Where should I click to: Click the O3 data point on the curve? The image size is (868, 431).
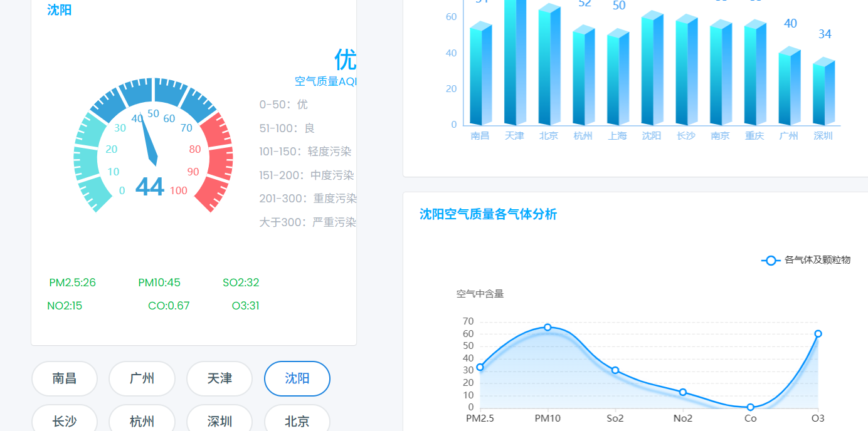click(x=817, y=334)
